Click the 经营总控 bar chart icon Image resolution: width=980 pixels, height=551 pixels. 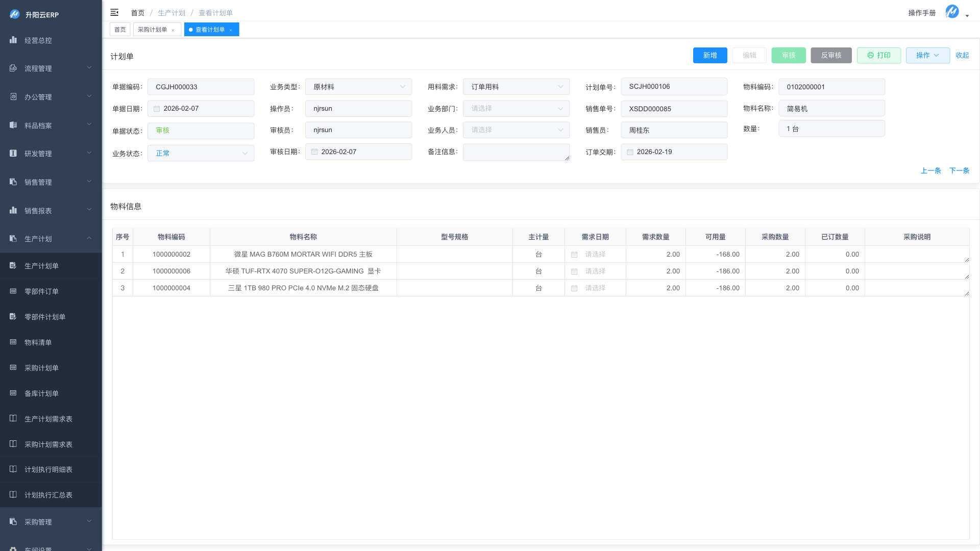click(13, 40)
